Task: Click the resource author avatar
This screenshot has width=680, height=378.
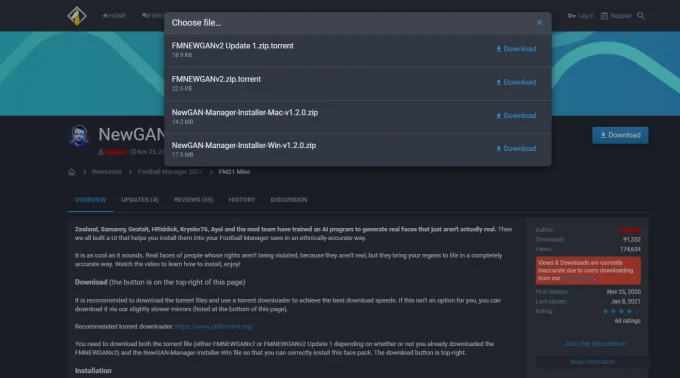Action: (79, 135)
